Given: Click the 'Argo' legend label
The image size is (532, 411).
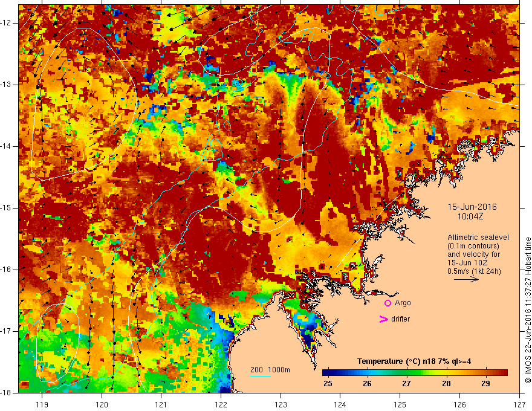Looking at the screenshot, I should 403,303.
